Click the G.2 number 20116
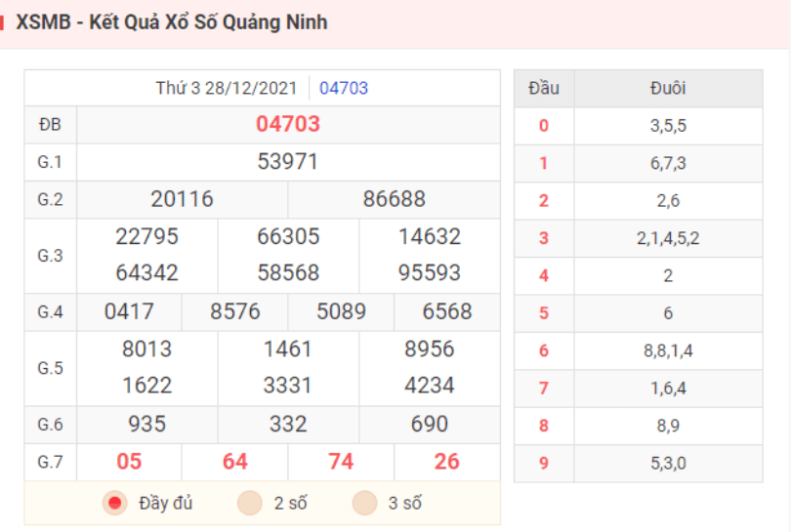This screenshot has height=532, width=792. (x=182, y=199)
